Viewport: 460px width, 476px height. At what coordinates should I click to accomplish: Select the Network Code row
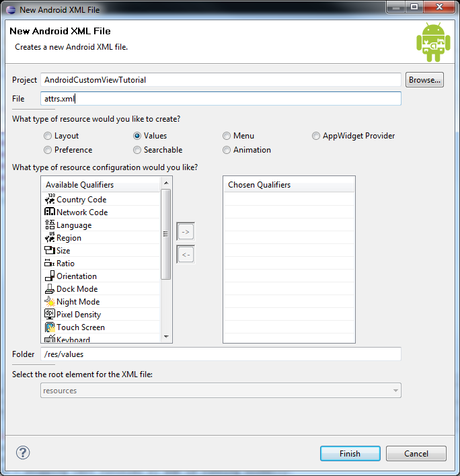[x=100, y=212]
